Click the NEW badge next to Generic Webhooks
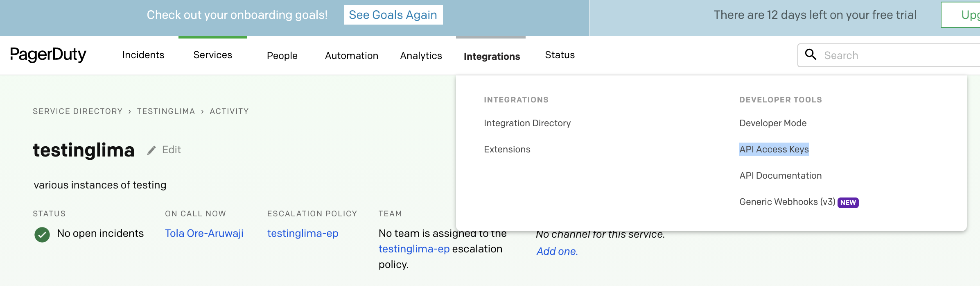This screenshot has height=286, width=980. (x=848, y=202)
